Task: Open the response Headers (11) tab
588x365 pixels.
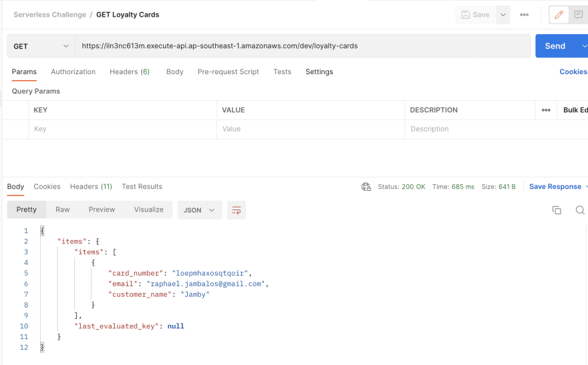Action: point(91,186)
